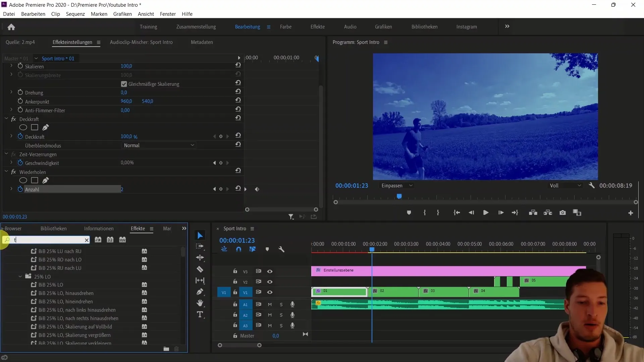Filter accelerated effects in Effekte panel
The width and height of the screenshot is (644, 362).
click(98, 240)
